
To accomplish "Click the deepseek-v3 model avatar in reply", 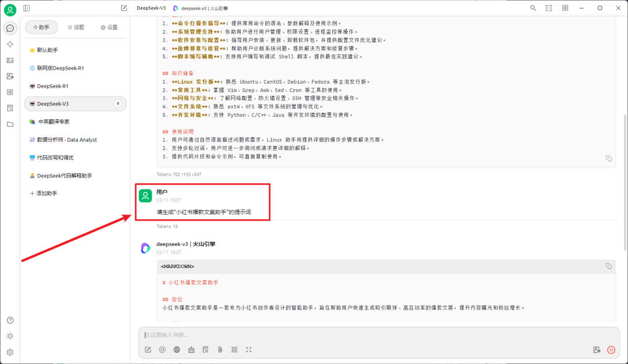I will click(x=145, y=248).
